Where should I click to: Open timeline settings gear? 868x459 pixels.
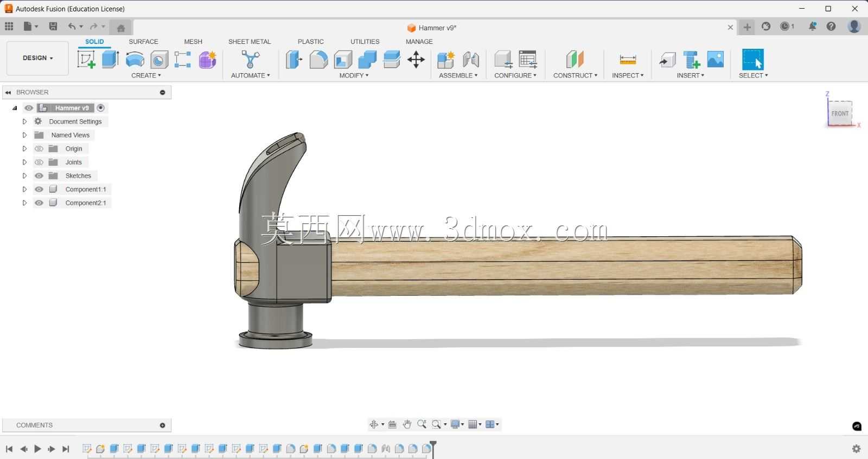[856, 449]
